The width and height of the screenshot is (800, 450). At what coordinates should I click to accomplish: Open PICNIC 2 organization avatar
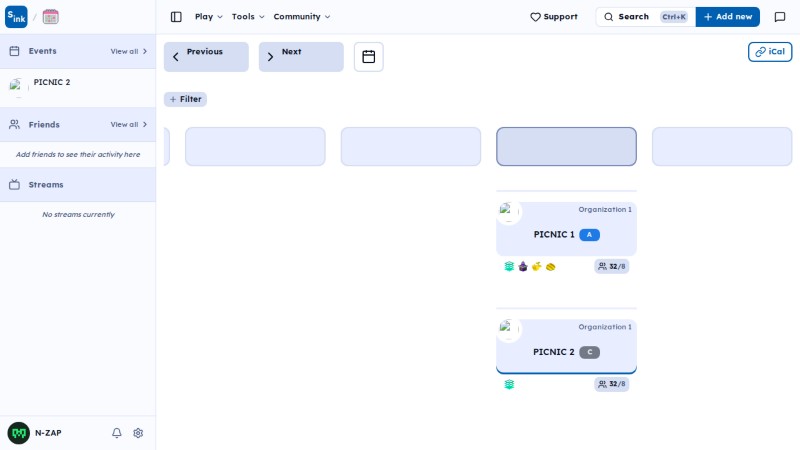pos(509,329)
